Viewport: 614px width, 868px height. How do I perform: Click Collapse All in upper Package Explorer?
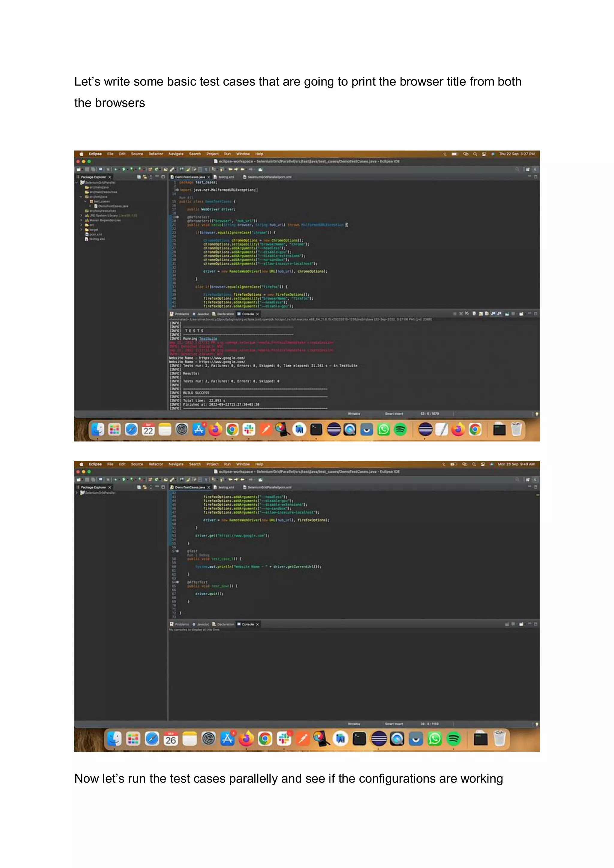(x=139, y=177)
